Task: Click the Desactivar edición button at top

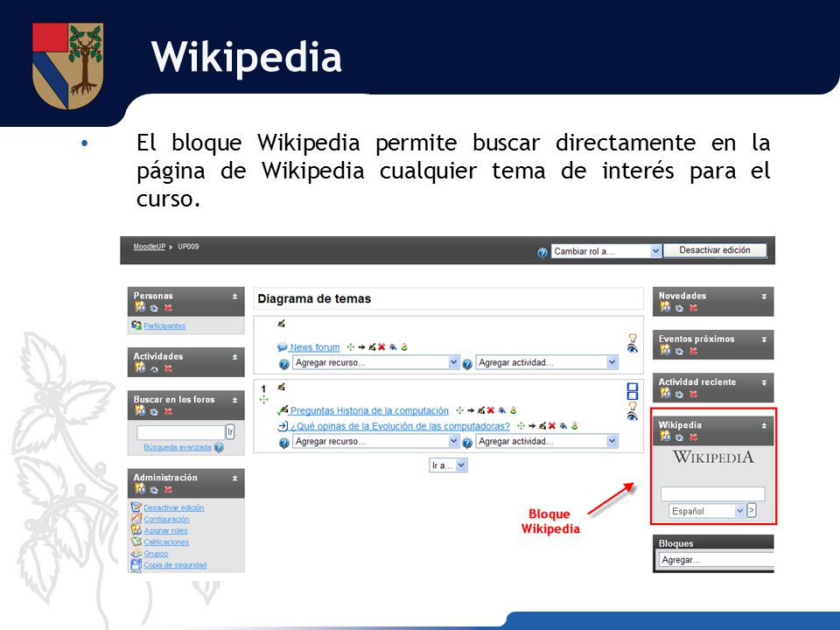Action: [715, 250]
